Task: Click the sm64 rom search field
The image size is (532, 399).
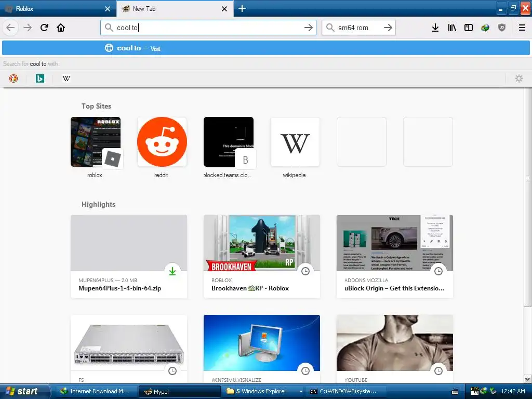Action: tap(358, 28)
